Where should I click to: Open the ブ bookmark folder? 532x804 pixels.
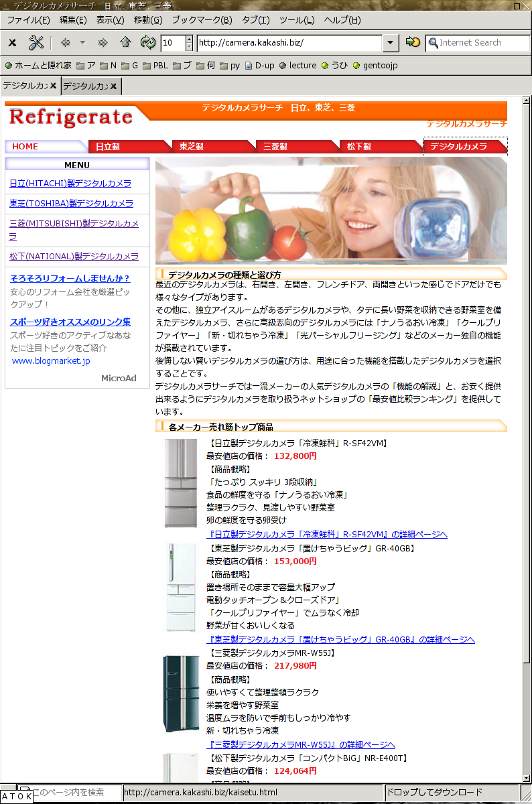coord(182,66)
